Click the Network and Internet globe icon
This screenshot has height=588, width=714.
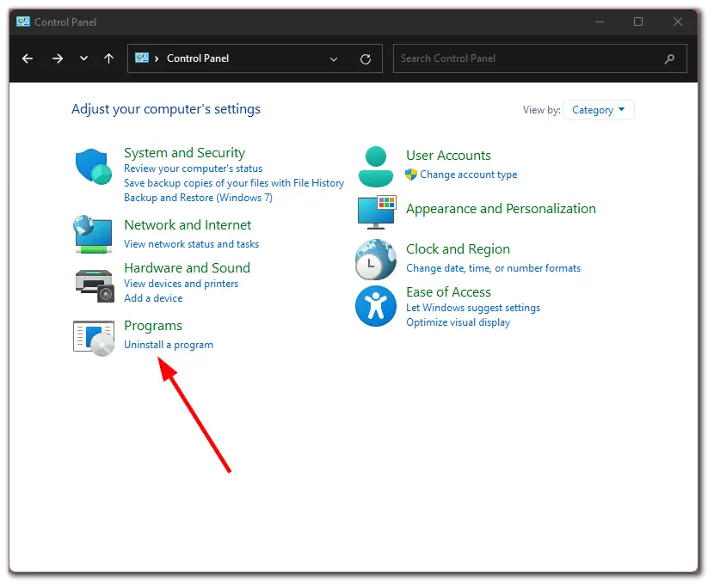tap(93, 235)
